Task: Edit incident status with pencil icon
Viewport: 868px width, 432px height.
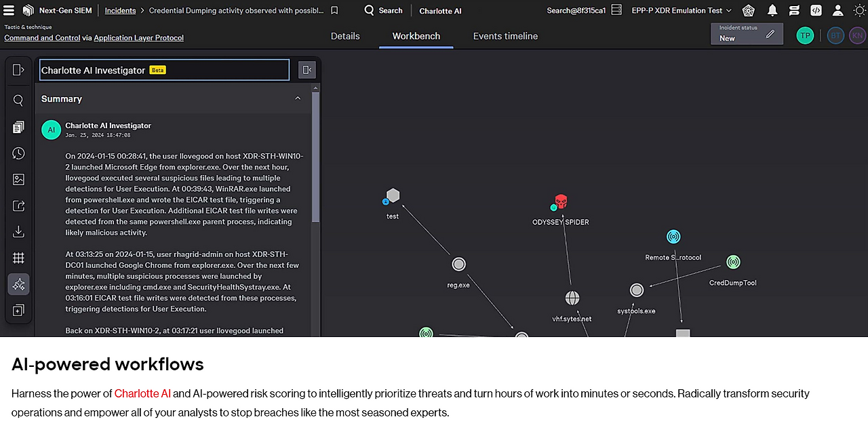Action: [x=770, y=34]
